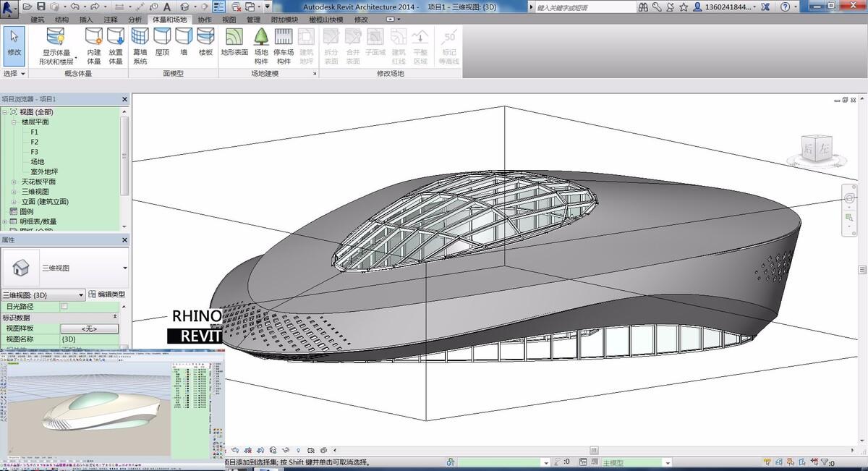Click the Redo arrow in quick access toolbar

[x=95, y=7]
